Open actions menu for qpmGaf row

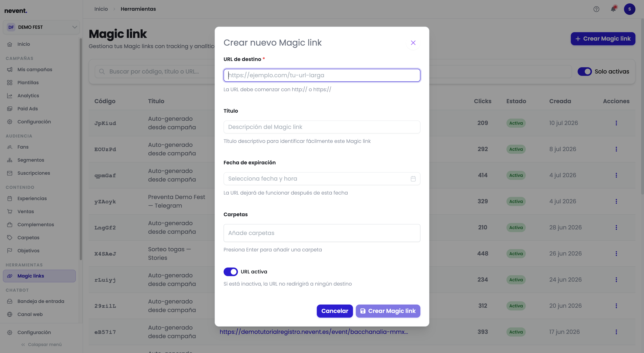(x=616, y=175)
